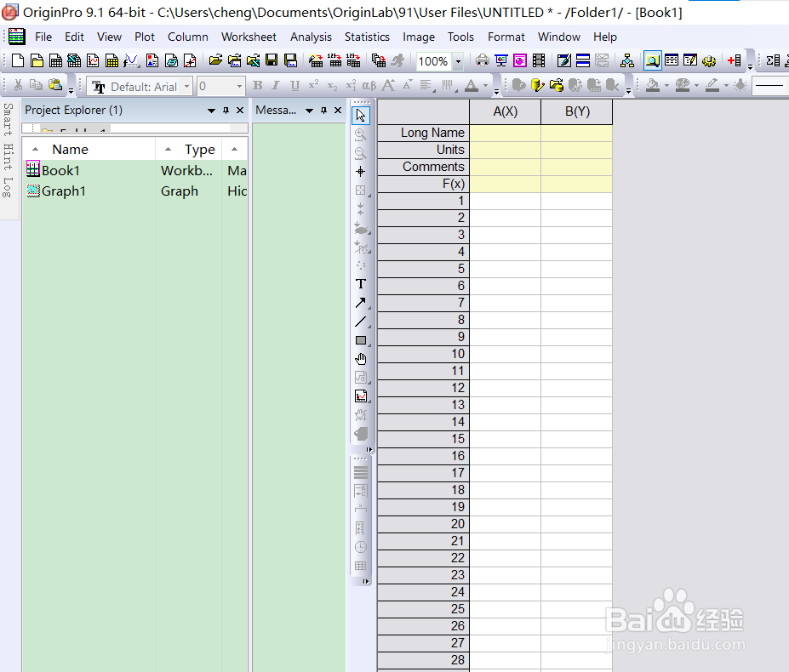Pin the Messages Log panel
The width and height of the screenshot is (789, 672).
click(323, 111)
